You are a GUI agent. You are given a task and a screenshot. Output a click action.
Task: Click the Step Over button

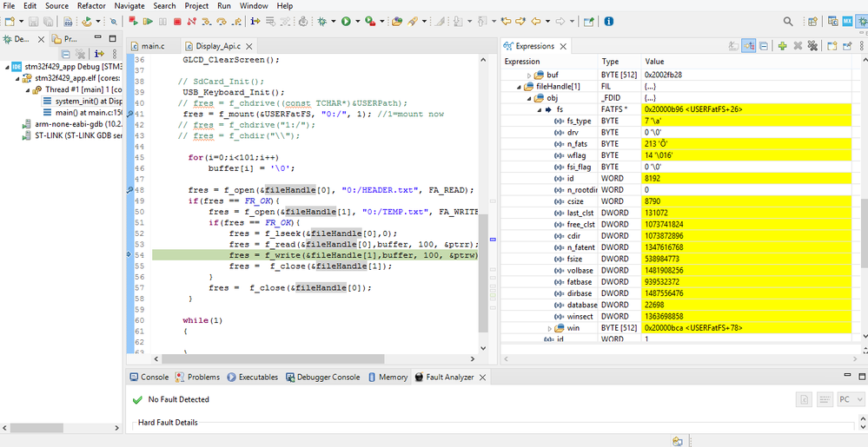[221, 22]
